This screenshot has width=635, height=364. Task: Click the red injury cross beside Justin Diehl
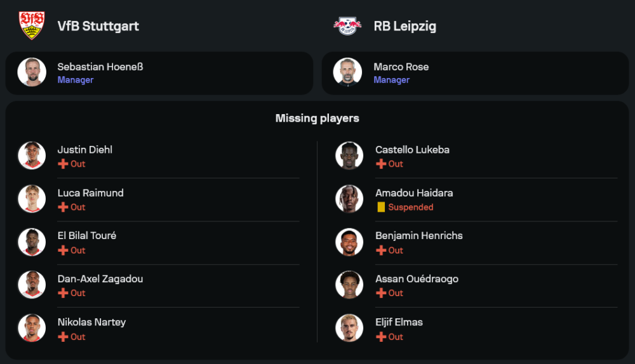tap(63, 164)
